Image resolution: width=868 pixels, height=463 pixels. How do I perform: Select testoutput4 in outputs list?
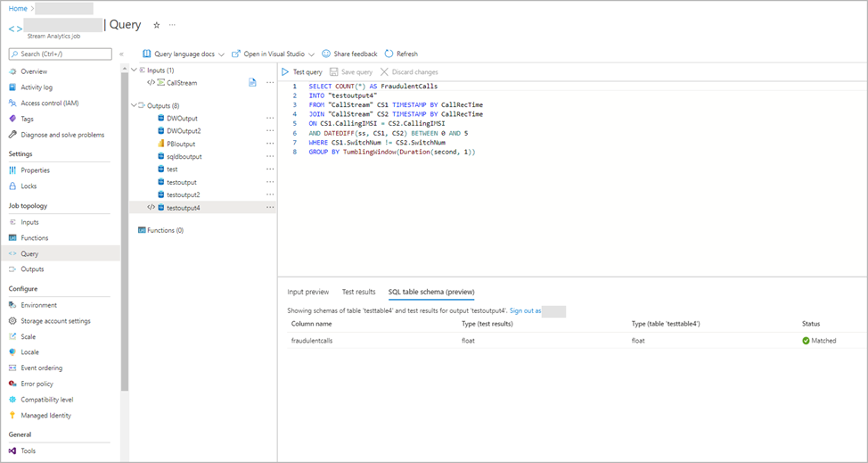[x=184, y=208]
